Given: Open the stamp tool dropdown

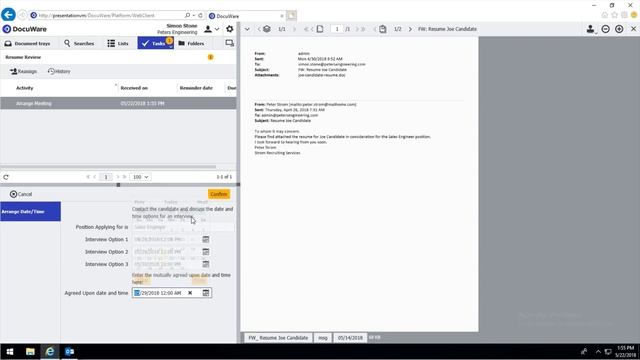Looking at the screenshot, I should pos(591,29).
